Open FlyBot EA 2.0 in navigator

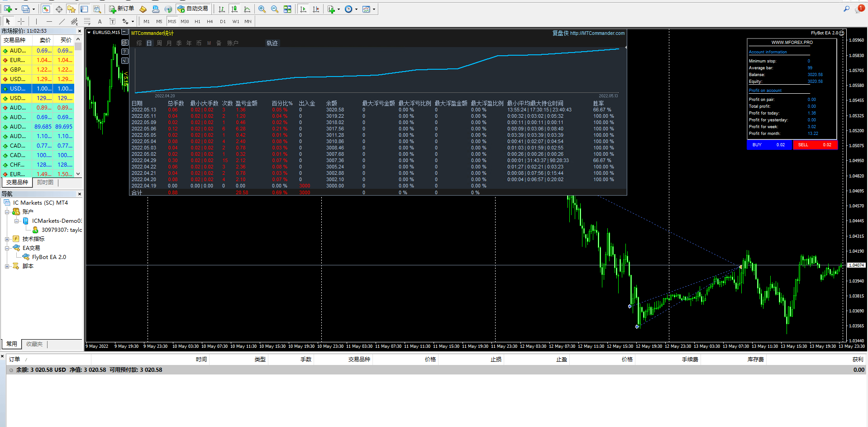pyautogui.click(x=49, y=257)
